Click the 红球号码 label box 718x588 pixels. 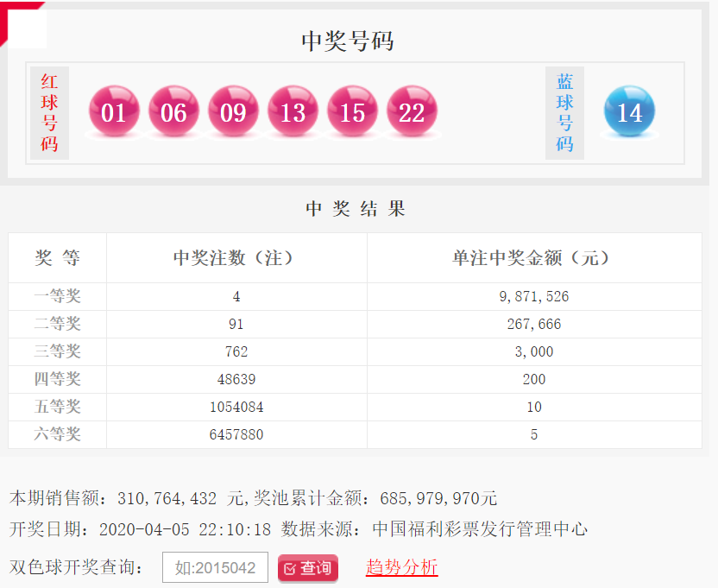tap(49, 113)
